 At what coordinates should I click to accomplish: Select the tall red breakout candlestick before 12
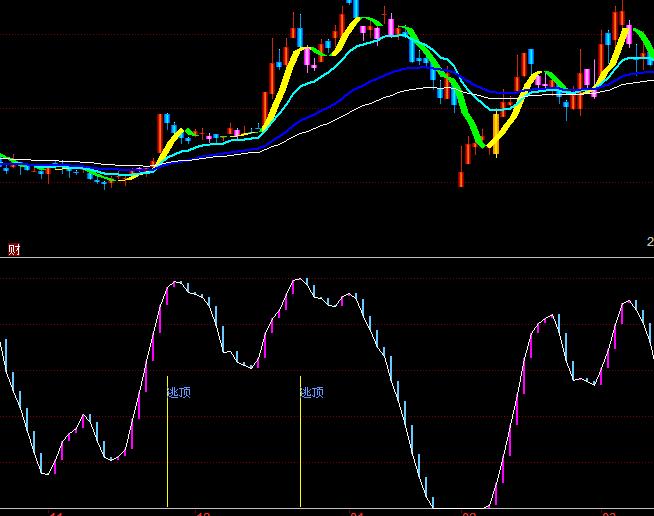click(158, 135)
